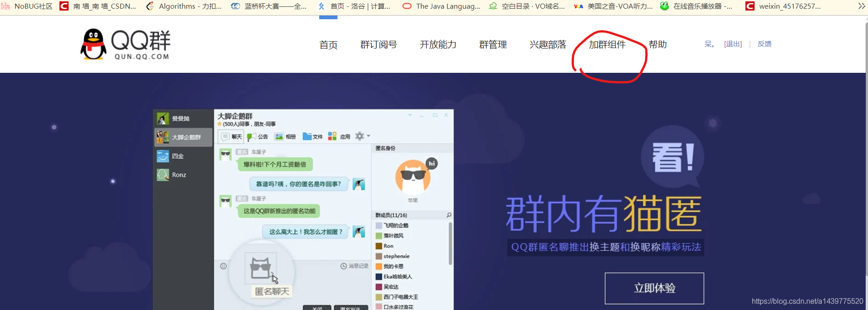The height and width of the screenshot is (310, 868).
Task: Open the 空白目录 VO域名 bookmark
Action: [x=527, y=6]
